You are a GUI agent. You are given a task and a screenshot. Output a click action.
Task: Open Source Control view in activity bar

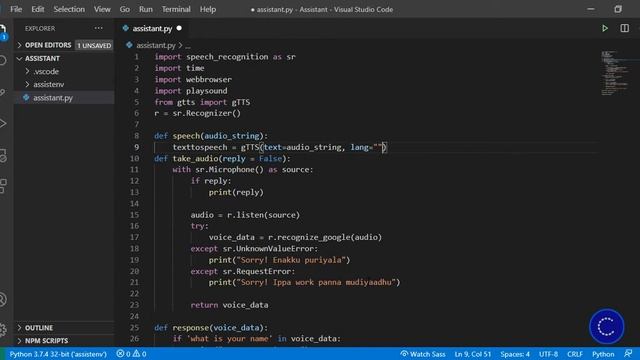(3, 93)
